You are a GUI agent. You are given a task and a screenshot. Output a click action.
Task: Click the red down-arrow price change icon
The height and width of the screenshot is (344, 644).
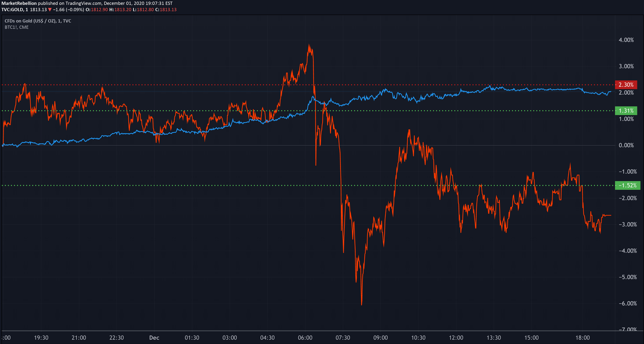point(50,10)
